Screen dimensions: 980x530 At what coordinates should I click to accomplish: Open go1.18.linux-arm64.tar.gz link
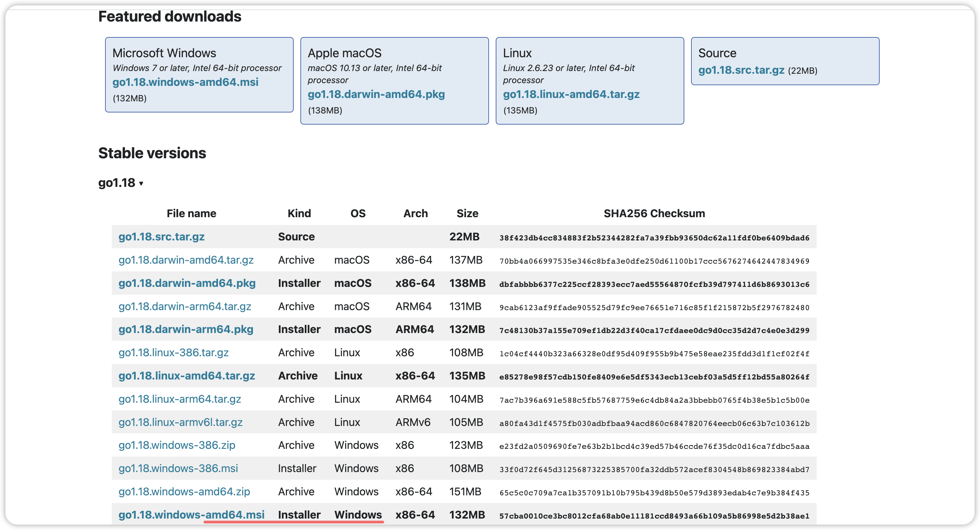tap(179, 399)
